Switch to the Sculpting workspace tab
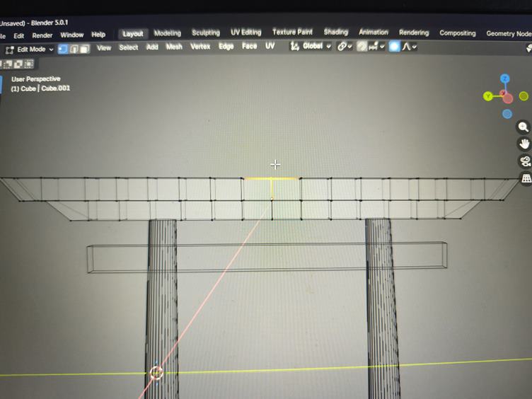The height and width of the screenshot is (399, 532). pyautogui.click(x=206, y=33)
